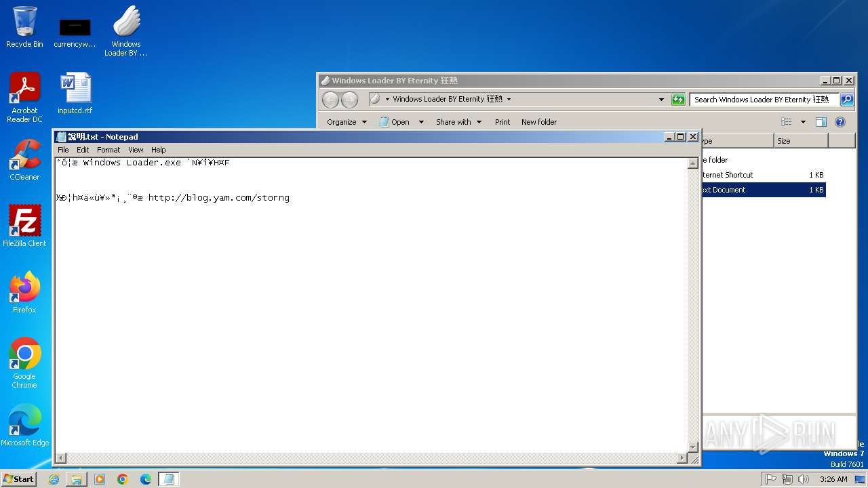Select the Text Document row

click(x=764, y=190)
